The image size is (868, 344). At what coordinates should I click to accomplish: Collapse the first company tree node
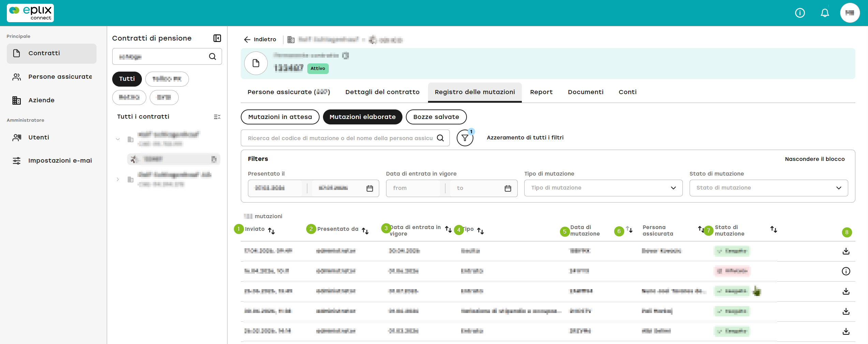click(x=118, y=139)
